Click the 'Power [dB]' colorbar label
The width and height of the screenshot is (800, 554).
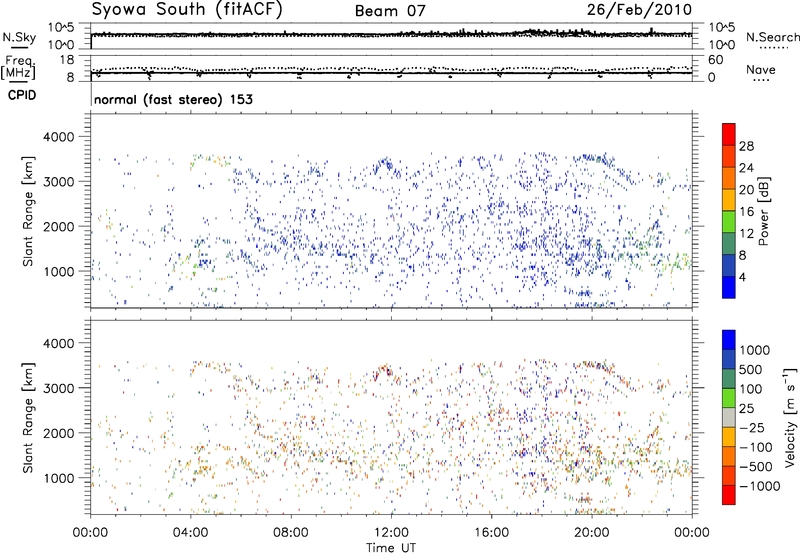764,211
